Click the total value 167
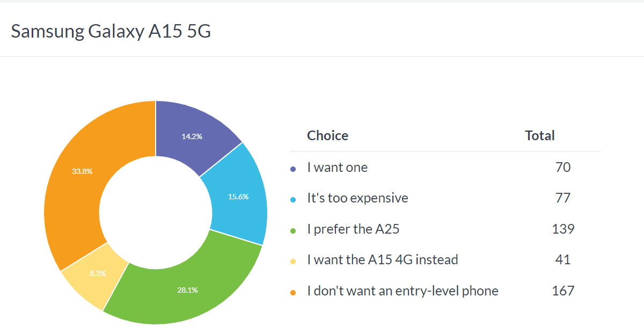 (563, 291)
